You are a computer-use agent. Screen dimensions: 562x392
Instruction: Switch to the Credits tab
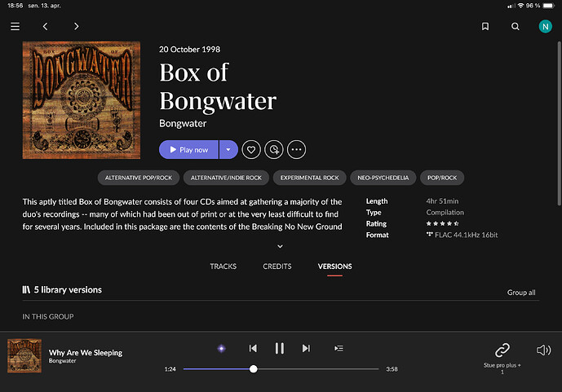coord(277,266)
